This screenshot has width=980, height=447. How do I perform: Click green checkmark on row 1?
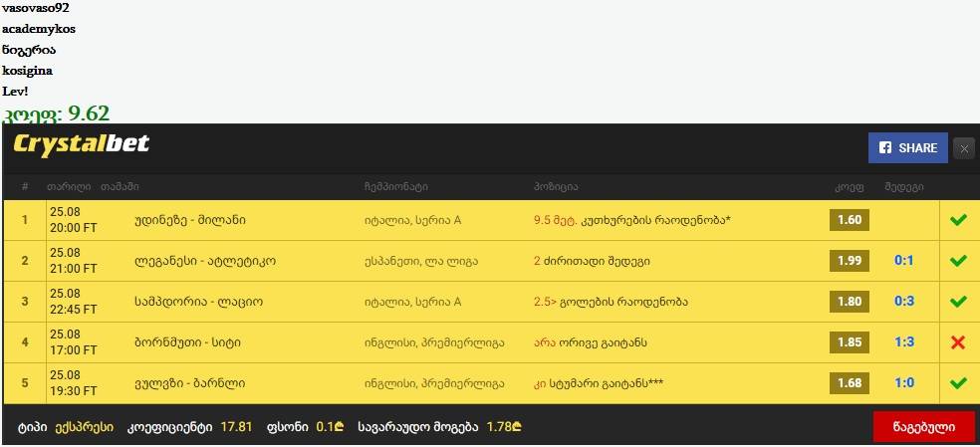click(957, 220)
